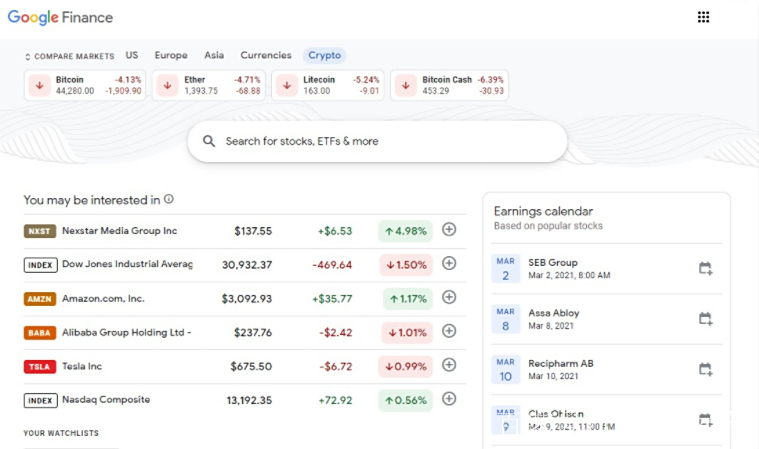Open the Google apps grid icon
759x449 pixels.
tap(703, 17)
